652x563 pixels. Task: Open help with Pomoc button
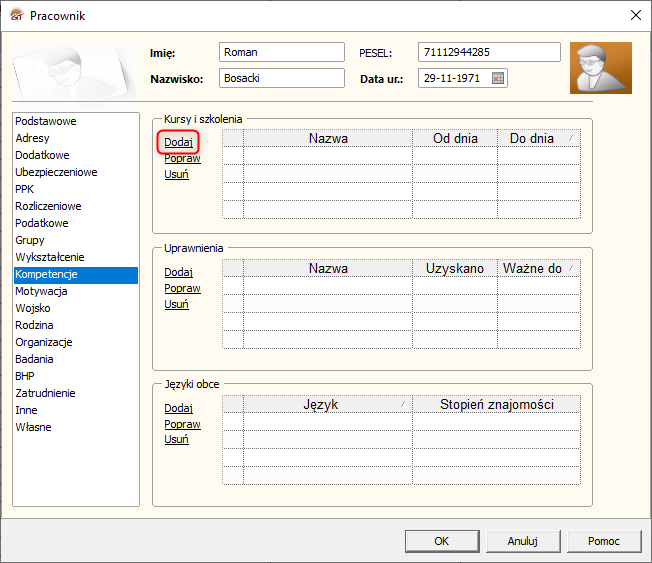coord(604,541)
